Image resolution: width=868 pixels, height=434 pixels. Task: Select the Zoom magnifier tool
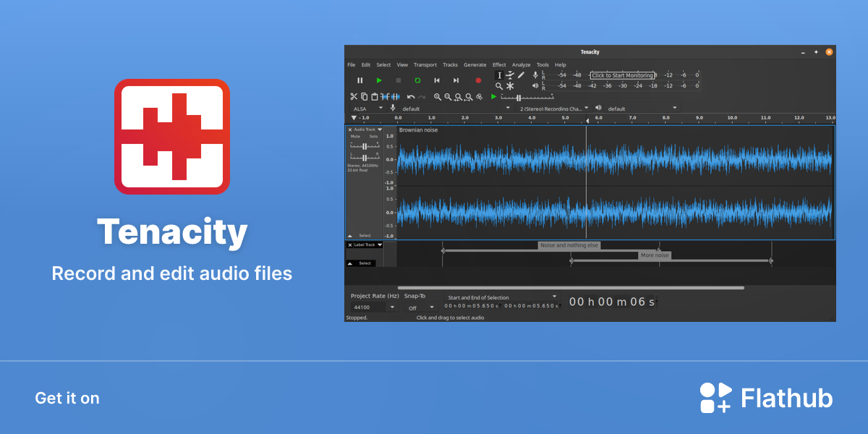pos(499,85)
